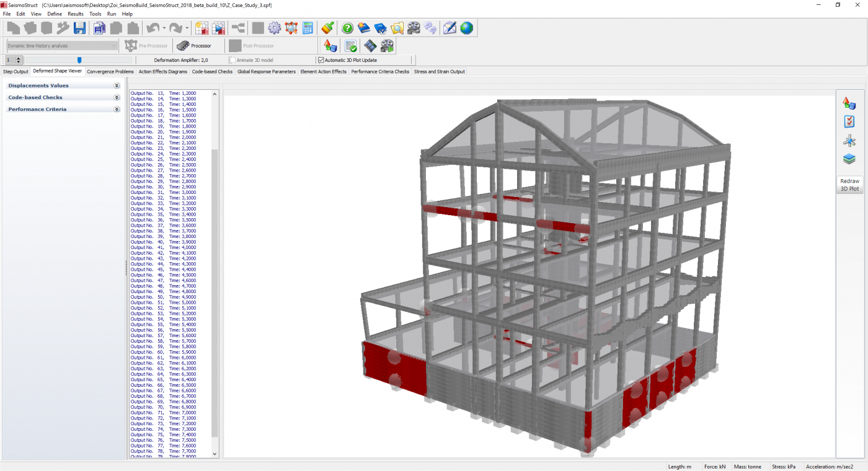868x471 pixels.
Task: Switch to the Element Action Effects tab
Action: click(324, 72)
